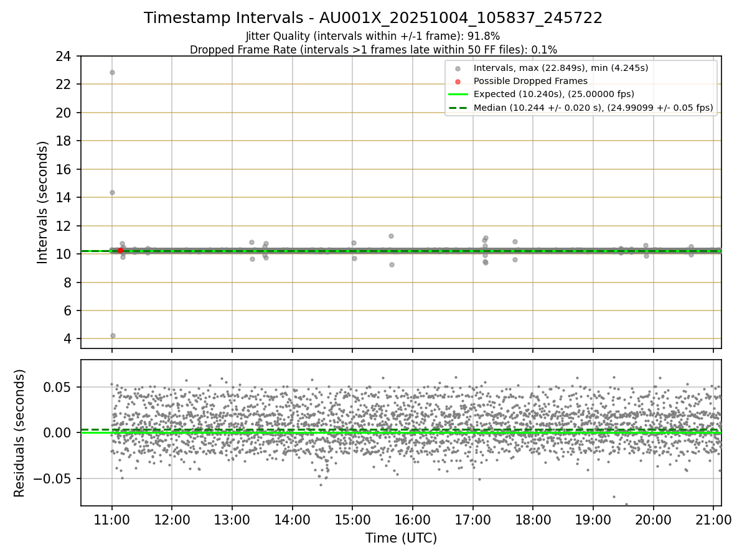
Task: Click the '21:00' x-axis tick label
Action: [713, 519]
